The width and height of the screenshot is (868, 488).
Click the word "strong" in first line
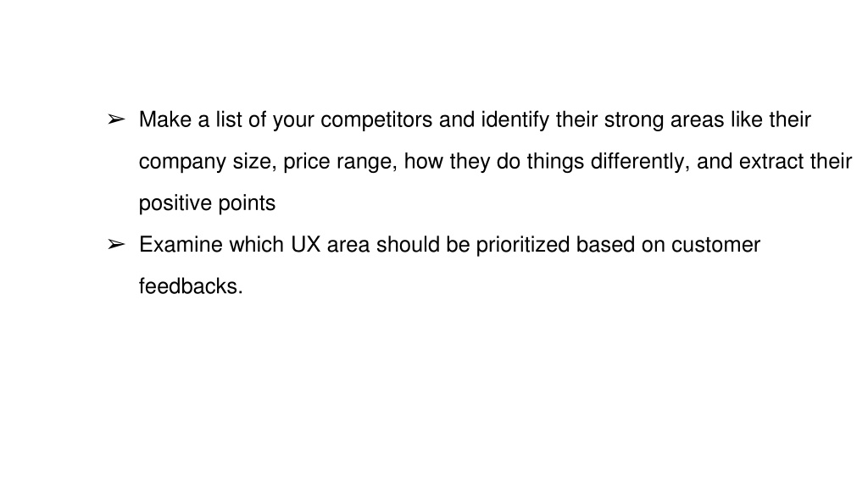point(633,120)
